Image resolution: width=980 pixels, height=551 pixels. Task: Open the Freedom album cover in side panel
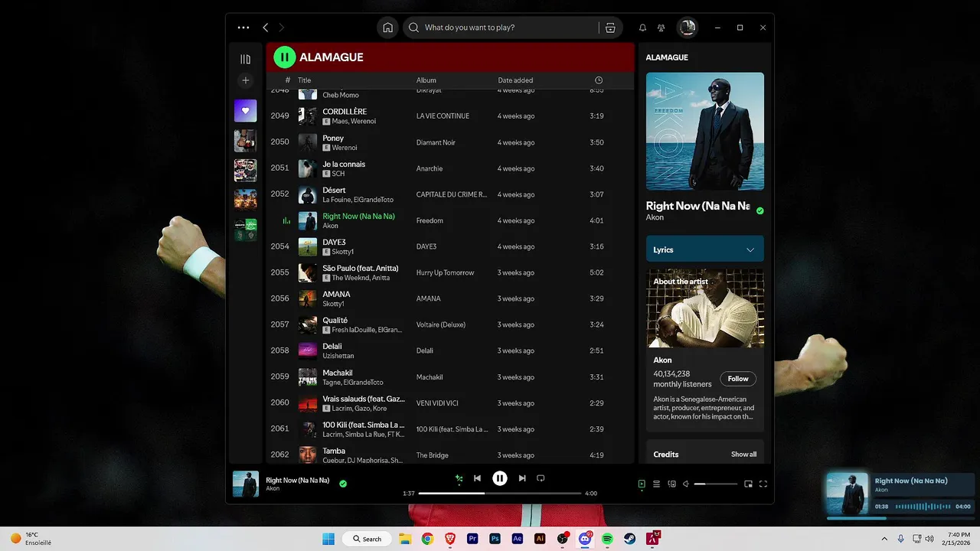[705, 131]
